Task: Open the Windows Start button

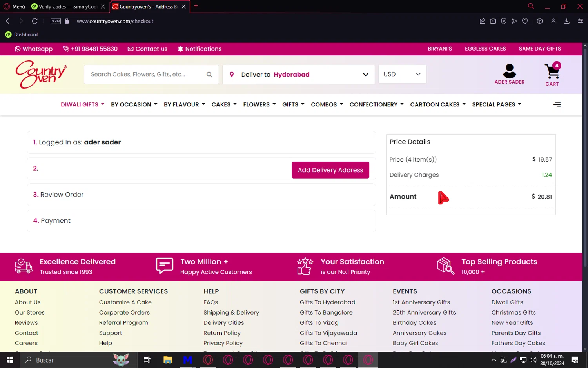Action: (x=10, y=360)
